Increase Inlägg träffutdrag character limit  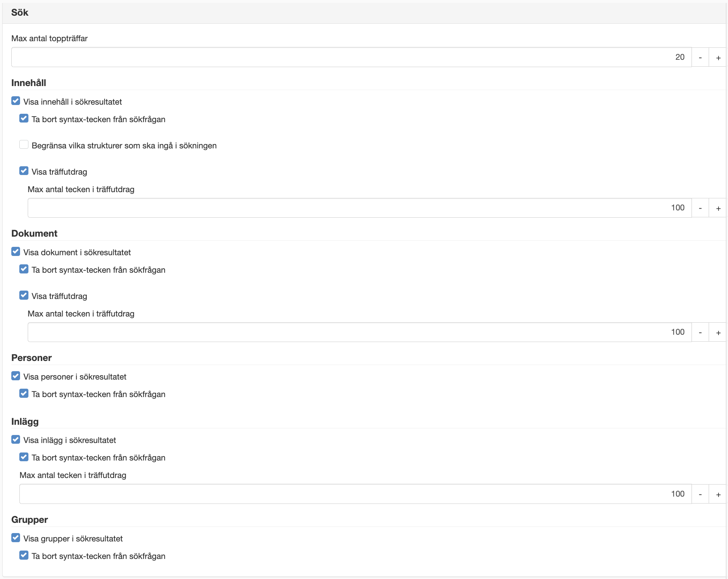(718, 494)
